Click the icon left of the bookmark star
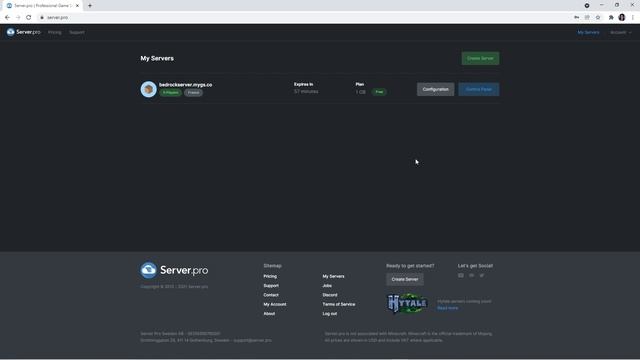This screenshot has height=360, width=640. pyautogui.click(x=587, y=18)
